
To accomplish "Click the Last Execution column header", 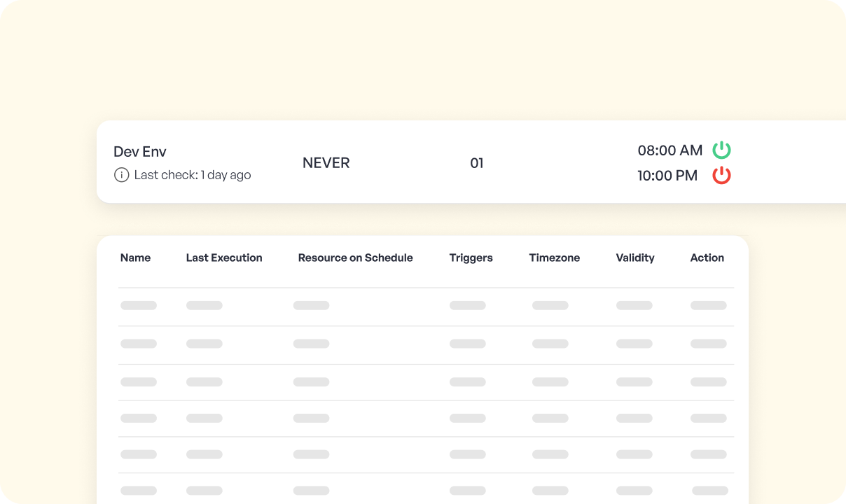I will 224,258.
